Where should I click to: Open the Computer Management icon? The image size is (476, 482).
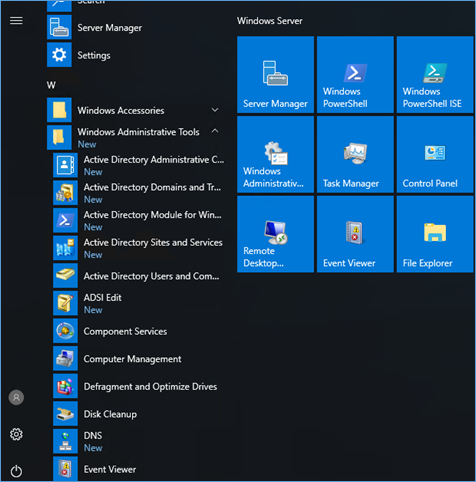(x=65, y=359)
